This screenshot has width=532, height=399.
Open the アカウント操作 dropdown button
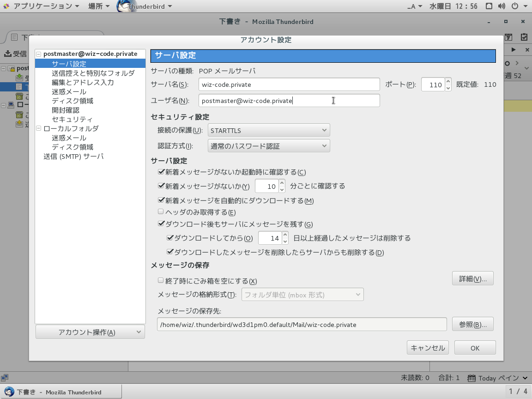click(x=90, y=332)
